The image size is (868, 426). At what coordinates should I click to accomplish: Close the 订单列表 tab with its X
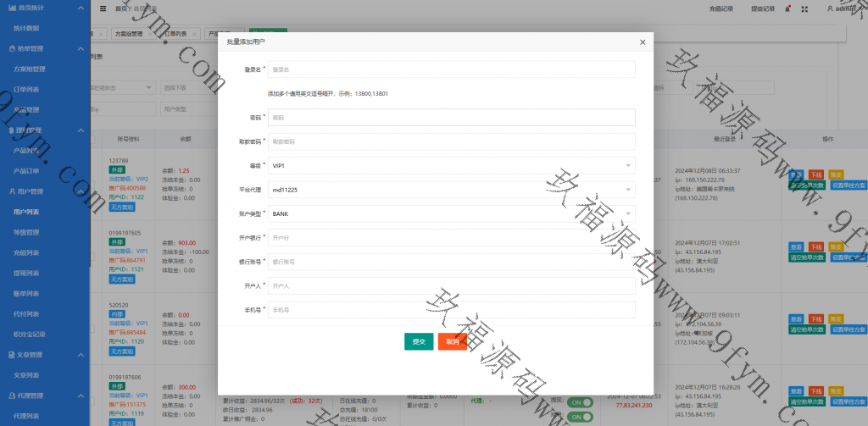[194, 34]
